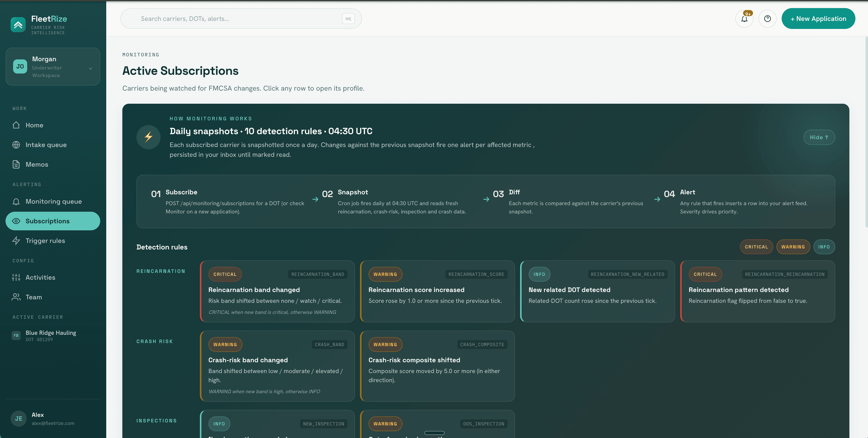Click the Home house icon

pos(16,125)
